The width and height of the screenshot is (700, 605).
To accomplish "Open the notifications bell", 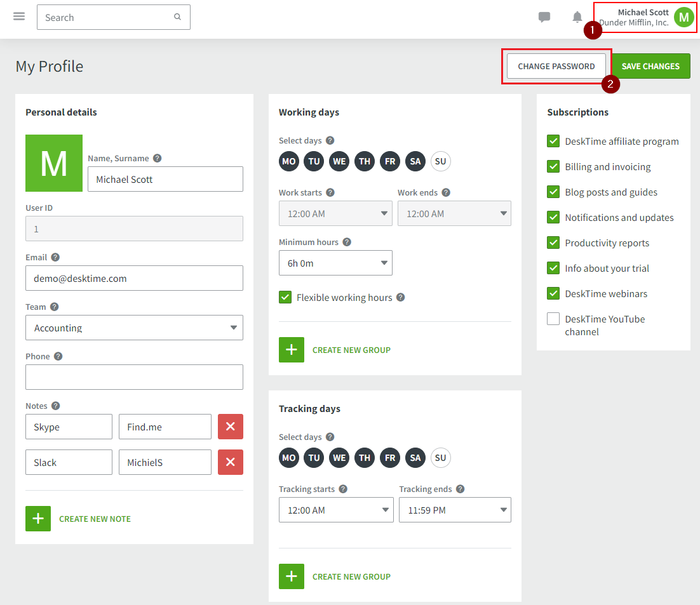I will tap(577, 17).
